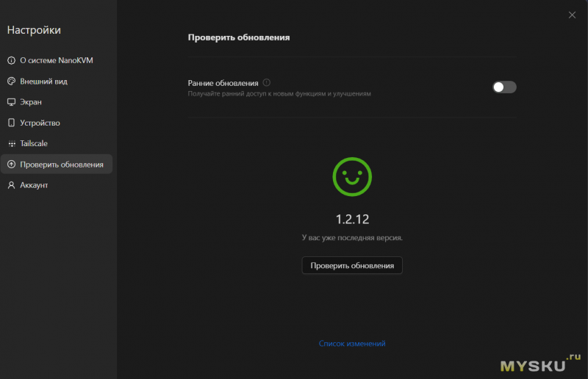The width and height of the screenshot is (588, 379).
Task: Click the version number 1.2.12
Action: pyautogui.click(x=352, y=219)
